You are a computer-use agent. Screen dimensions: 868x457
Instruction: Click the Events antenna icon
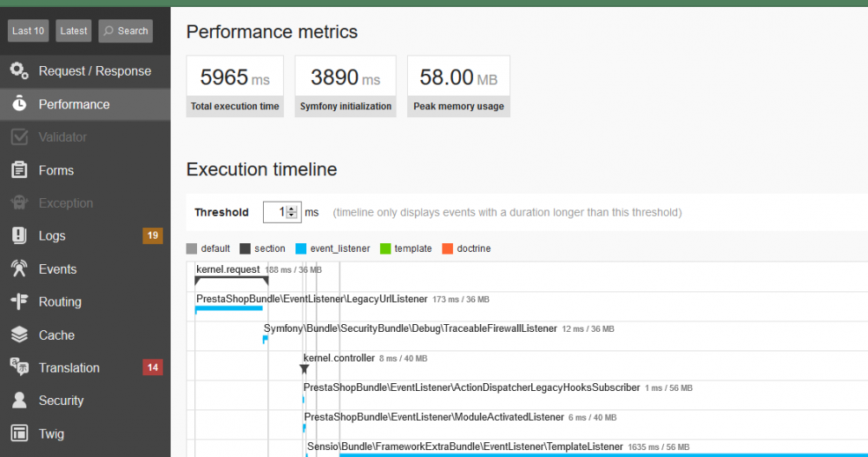(19, 269)
